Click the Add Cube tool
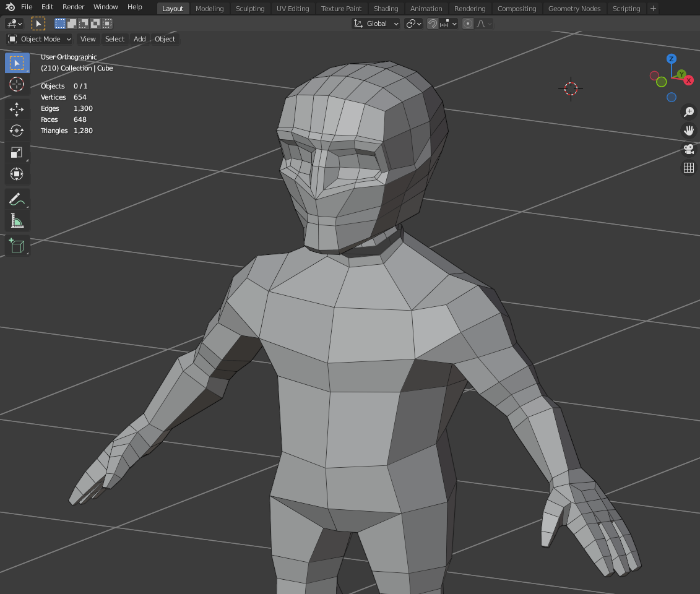 pyautogui.click(x=17, y=246)
